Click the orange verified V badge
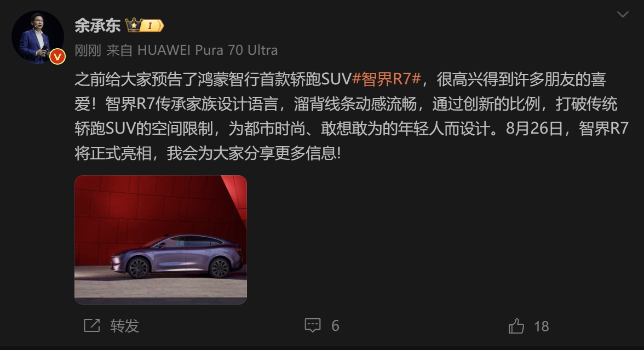 [58, 56]
